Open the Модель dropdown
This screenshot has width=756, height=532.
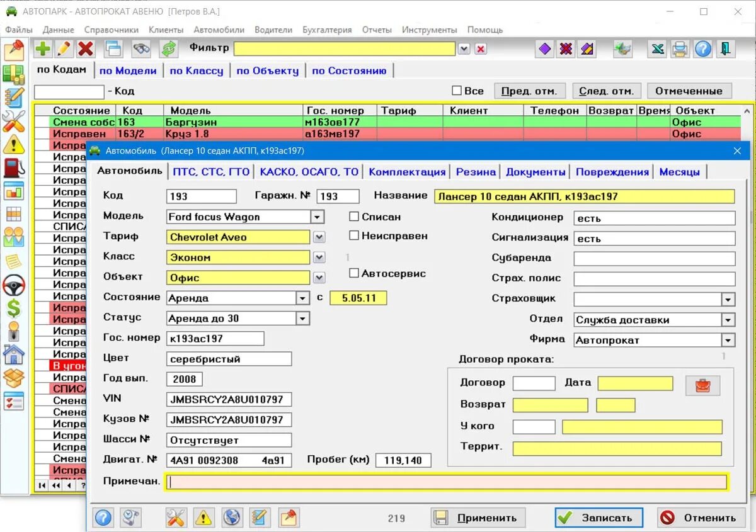pos(318,217)
